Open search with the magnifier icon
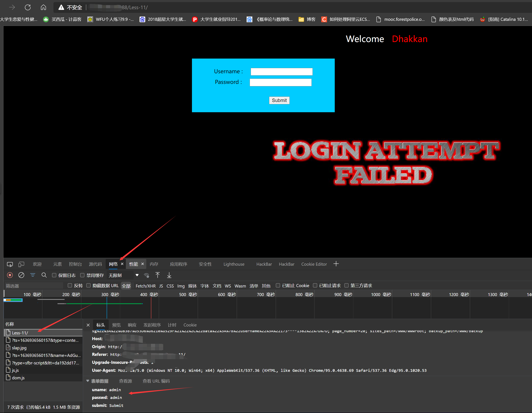 [44, 275]
